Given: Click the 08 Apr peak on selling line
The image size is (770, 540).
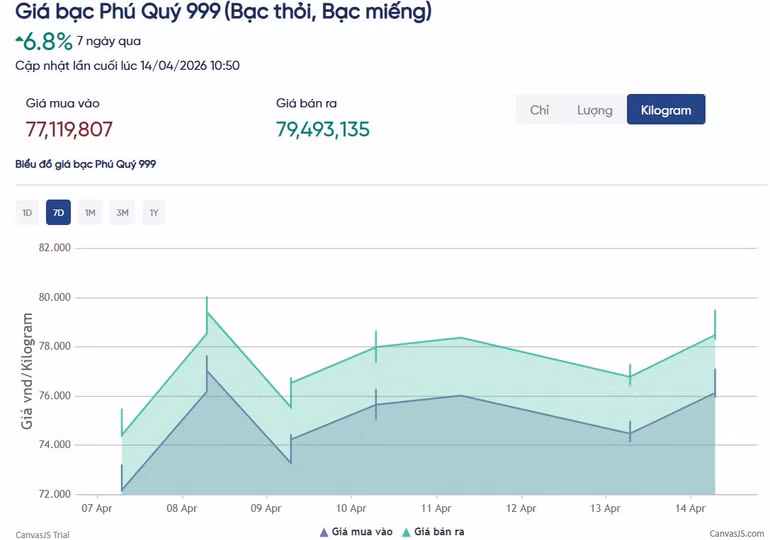Looking at the screenshot, I should click(x=207, y=312).
